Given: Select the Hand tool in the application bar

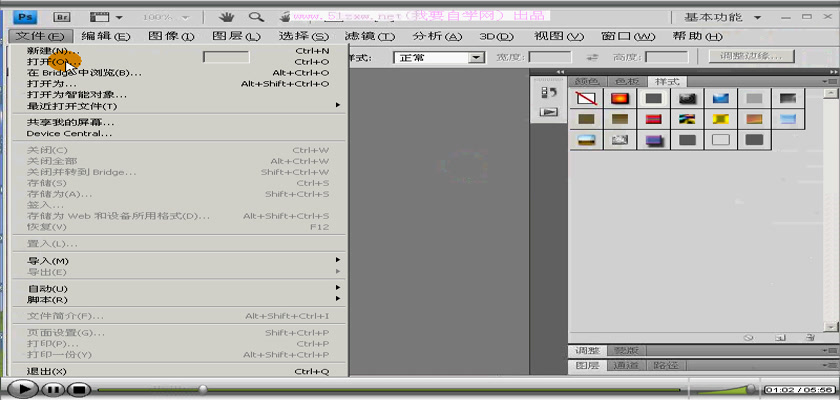Looking at the screenshot, I should coord(227,17).
